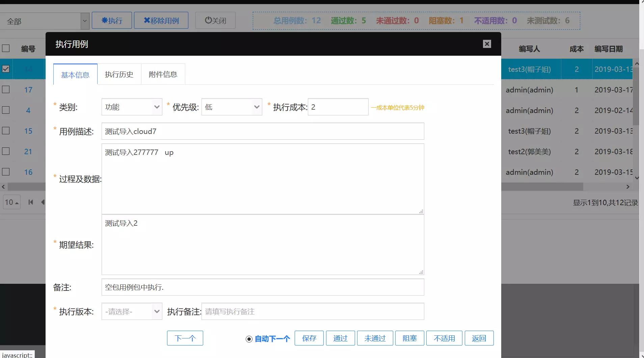Toggle the select-all checkbox in the table header

point(6,48)
